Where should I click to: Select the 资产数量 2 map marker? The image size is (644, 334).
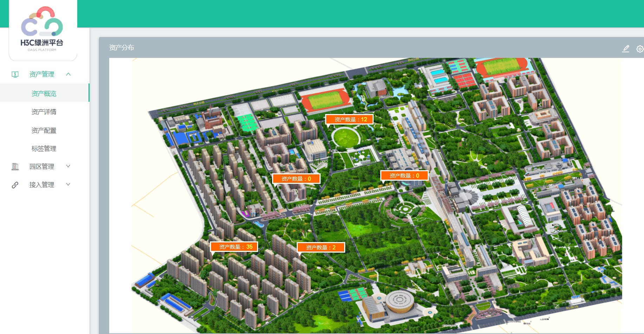321,248
